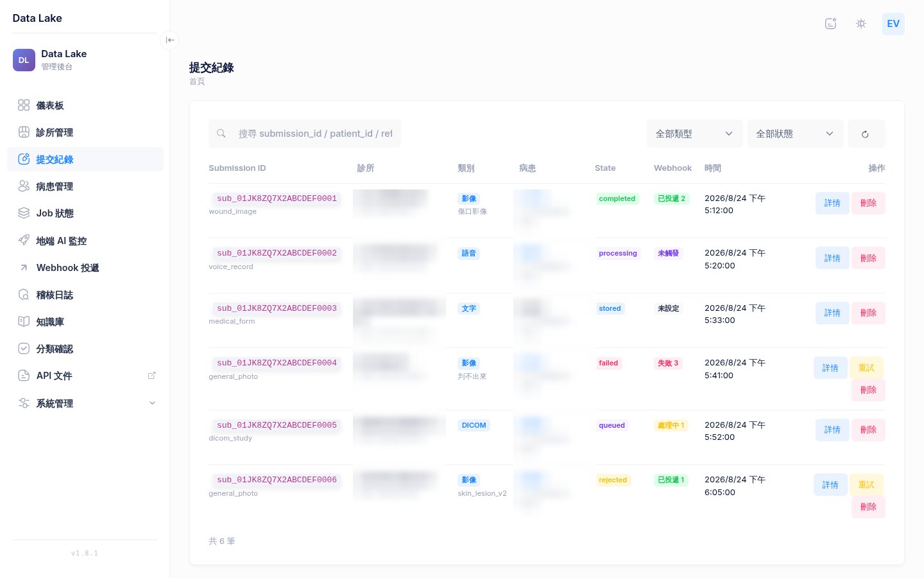
Task: Open 診所管理 in the sidebar
Action: (x=85, y=132)
